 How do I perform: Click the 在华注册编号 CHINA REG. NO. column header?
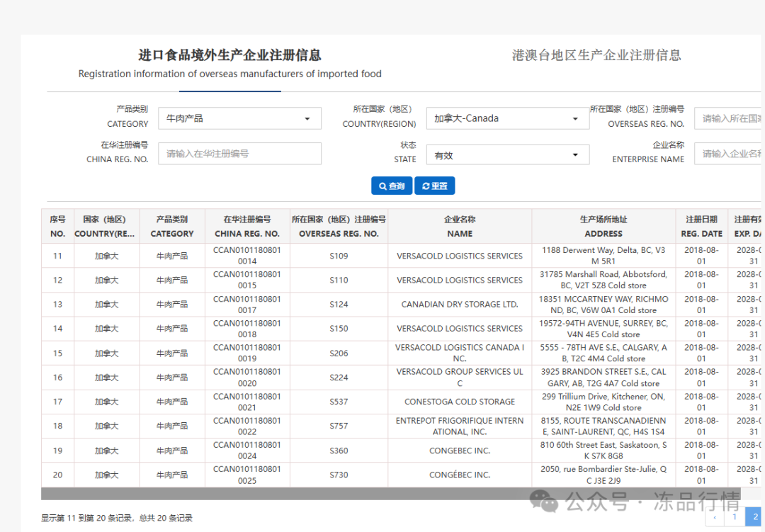click(247, 227)
